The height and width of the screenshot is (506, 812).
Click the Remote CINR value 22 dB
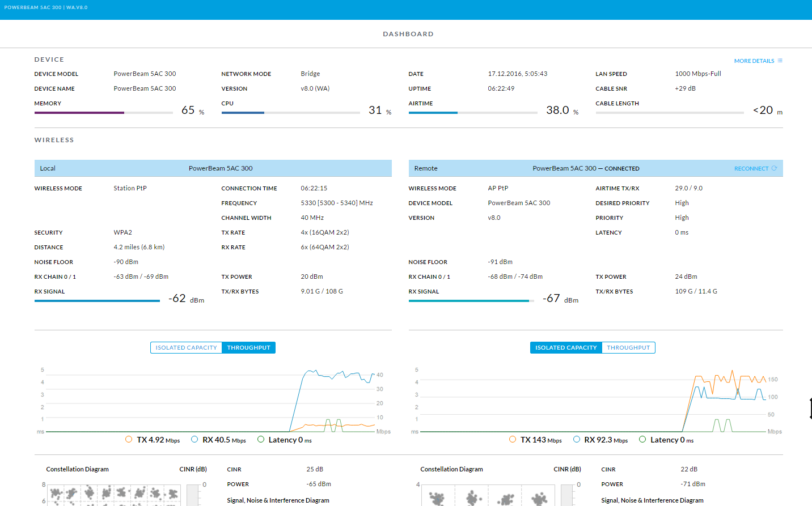689,469
